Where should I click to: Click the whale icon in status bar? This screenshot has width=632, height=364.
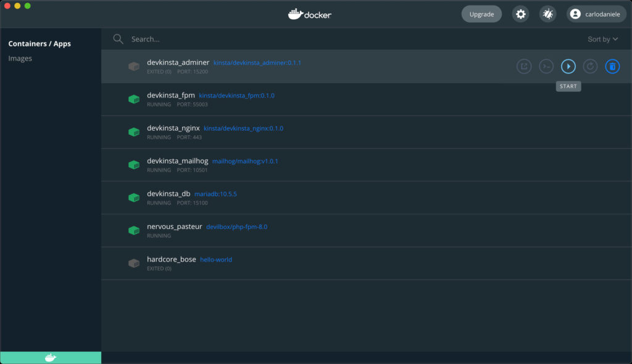click(51, 358)
